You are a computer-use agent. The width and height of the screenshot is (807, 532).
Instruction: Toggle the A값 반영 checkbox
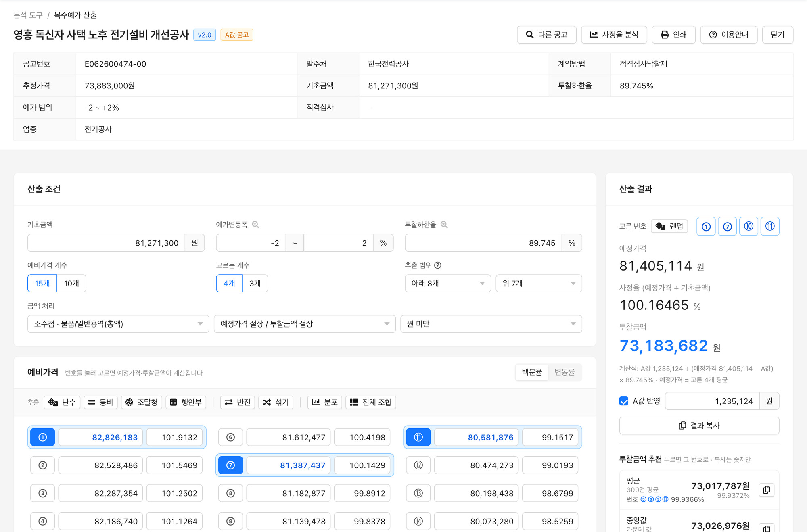coord(624,401)
